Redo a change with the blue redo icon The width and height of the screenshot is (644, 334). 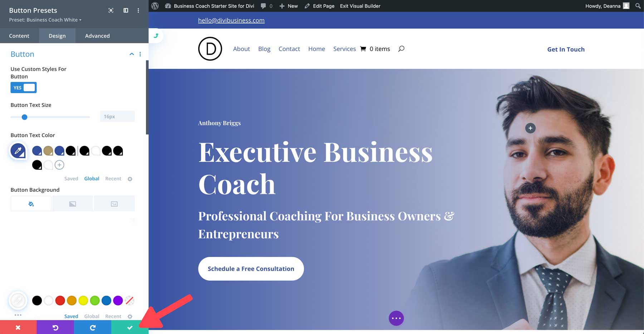pyautogui.click(x=92, y=327)
